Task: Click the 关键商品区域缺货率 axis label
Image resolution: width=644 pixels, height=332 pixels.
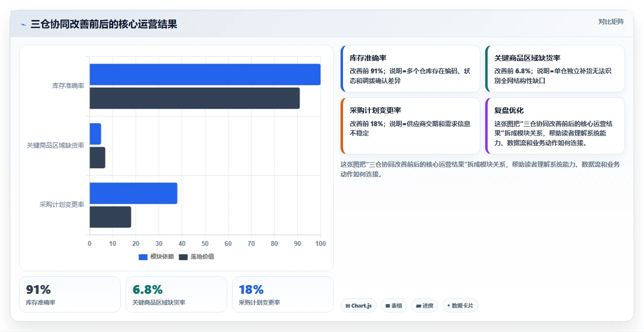Action: [55, 145]
